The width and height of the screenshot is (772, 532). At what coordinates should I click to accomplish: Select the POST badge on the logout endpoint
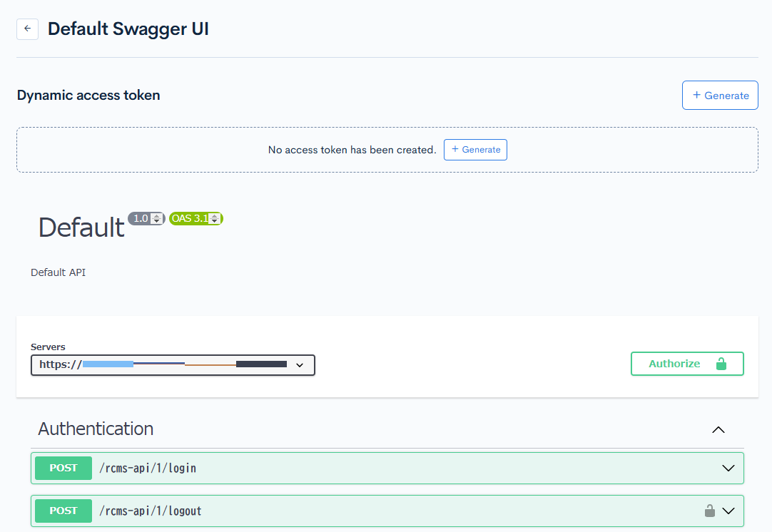coord(63,511)
